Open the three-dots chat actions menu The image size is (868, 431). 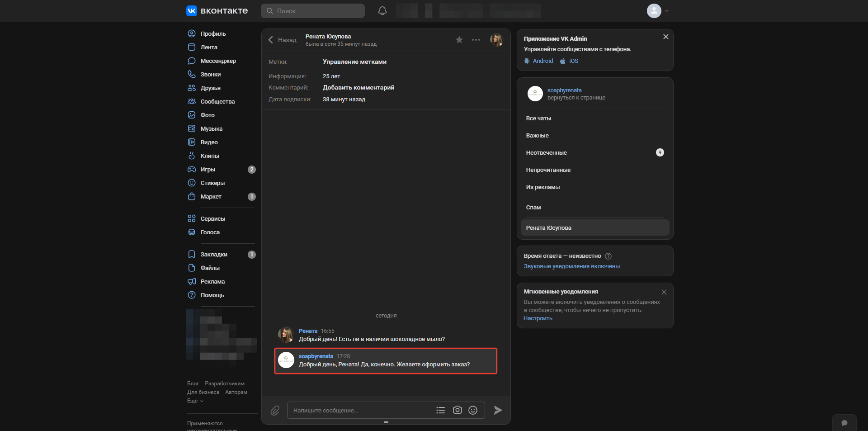click(x=476, y=40)
